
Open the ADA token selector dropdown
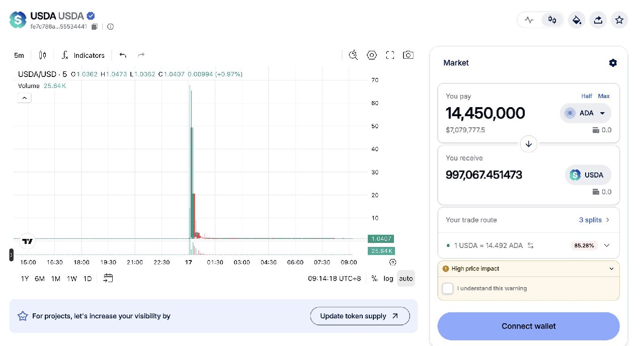(x=585, y=113)
